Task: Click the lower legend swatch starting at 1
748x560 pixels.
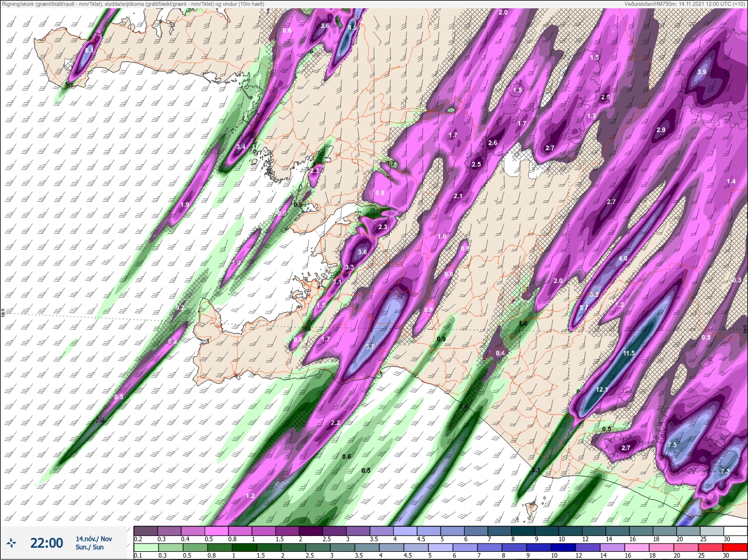Action: [243, 547]
